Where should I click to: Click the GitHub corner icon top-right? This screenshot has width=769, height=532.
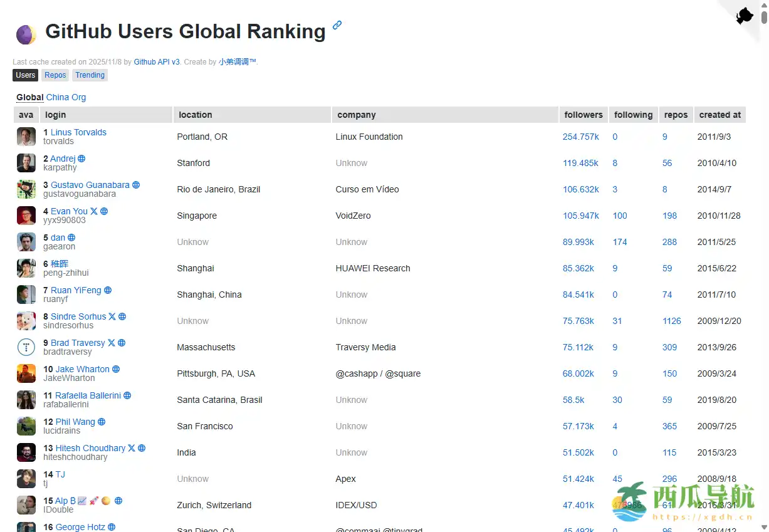coord(746,16)
